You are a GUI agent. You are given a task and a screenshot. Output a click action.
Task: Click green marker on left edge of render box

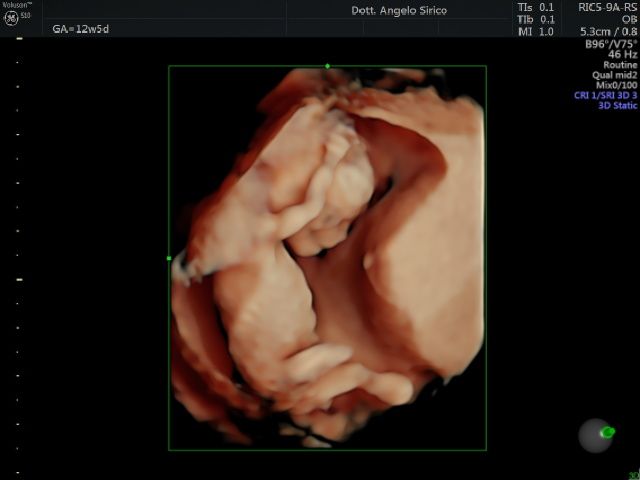pos(169,258)
